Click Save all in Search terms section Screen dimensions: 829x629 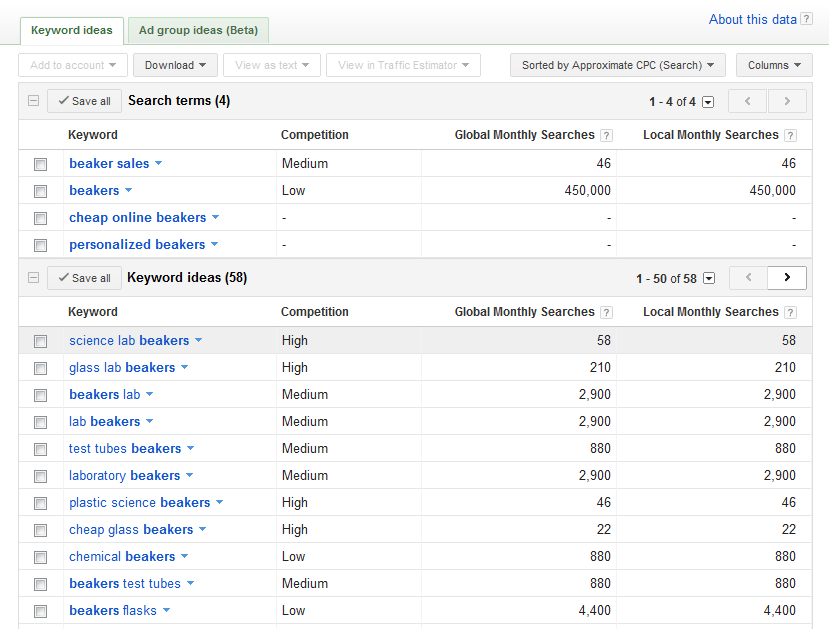click(x=84, y=101)
